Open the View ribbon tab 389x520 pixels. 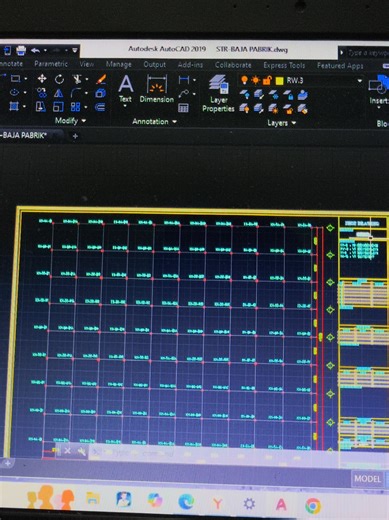[x=87, y=64]
